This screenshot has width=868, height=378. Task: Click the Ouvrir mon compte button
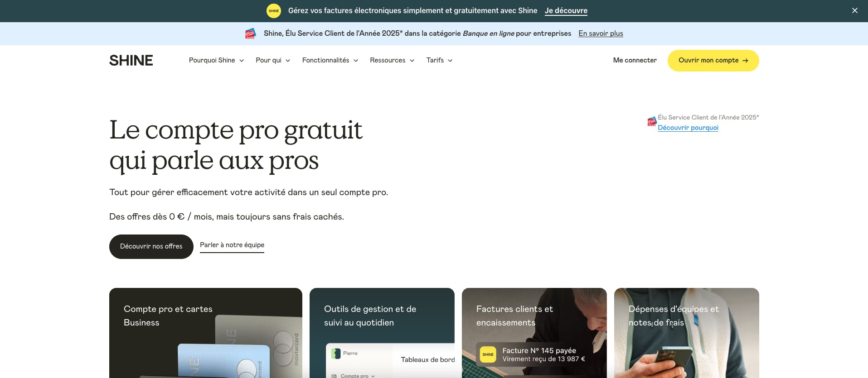pos(713,61)
